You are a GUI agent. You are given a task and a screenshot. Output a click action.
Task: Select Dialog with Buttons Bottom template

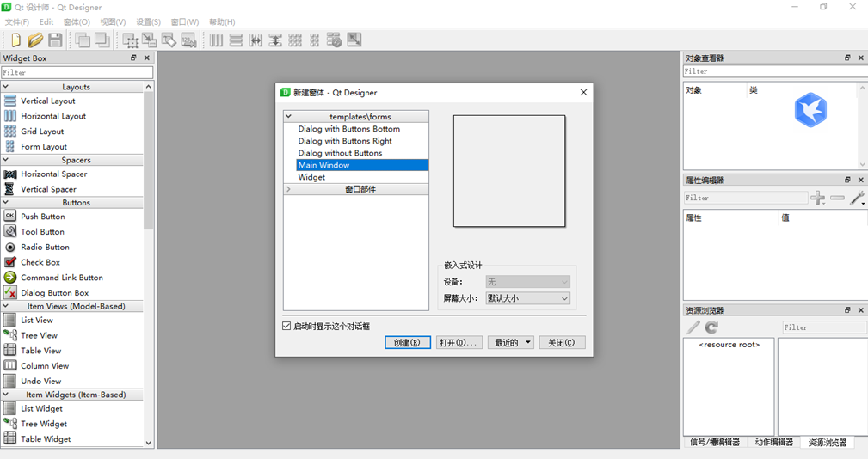348,129
